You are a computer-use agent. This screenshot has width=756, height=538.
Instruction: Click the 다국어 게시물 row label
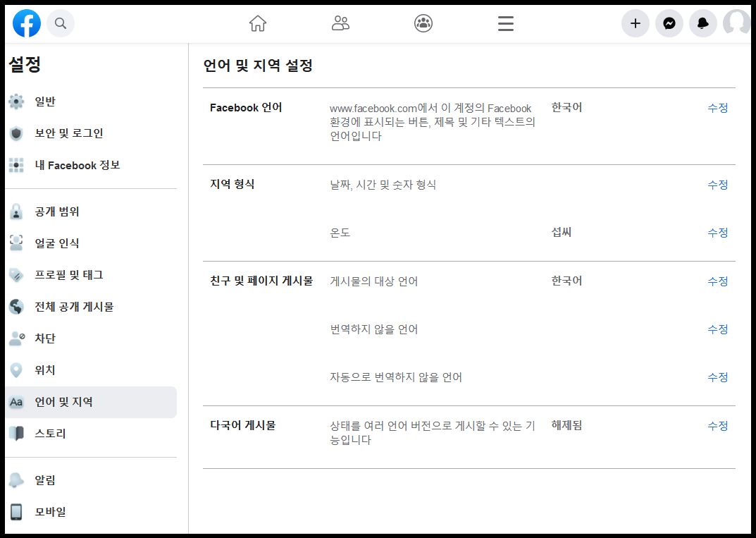(x=243, y=426)
